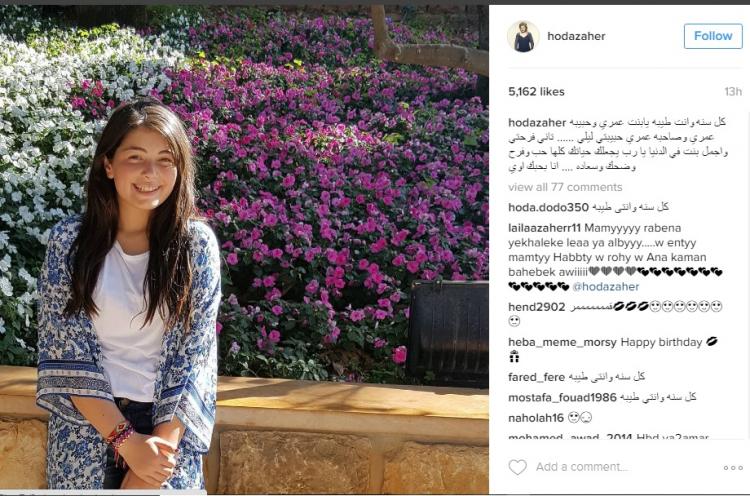Click the heart like icon
The image size is (750, 496).
[517, 467]
